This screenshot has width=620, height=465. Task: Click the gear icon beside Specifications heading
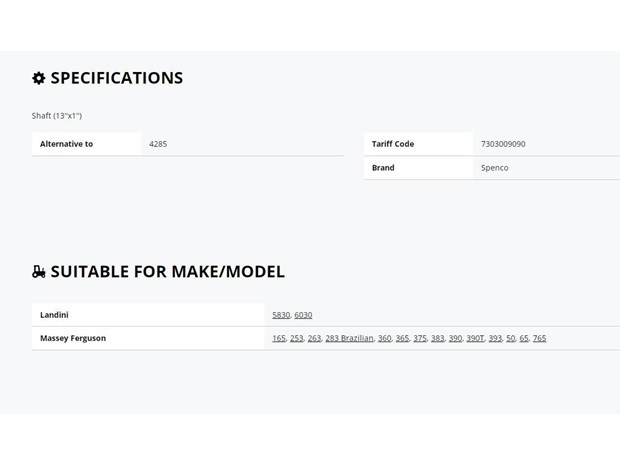point(38,78)
